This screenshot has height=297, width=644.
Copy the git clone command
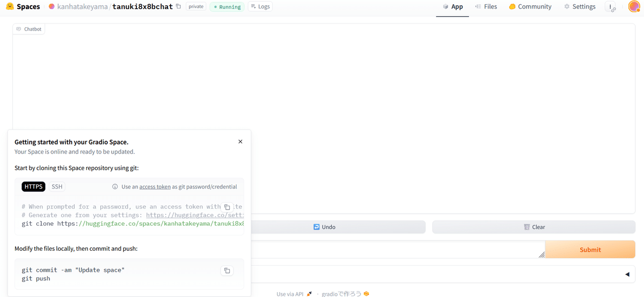point(227,207)
